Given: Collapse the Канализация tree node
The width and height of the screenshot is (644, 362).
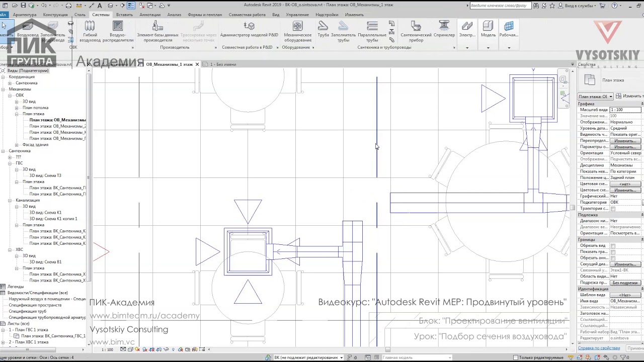Looking at the screenshot, I should (x=10, y=200).
